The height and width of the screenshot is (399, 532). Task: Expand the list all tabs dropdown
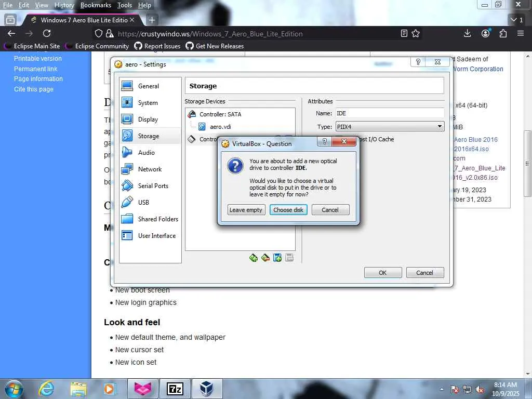click(x=517, y=20)
